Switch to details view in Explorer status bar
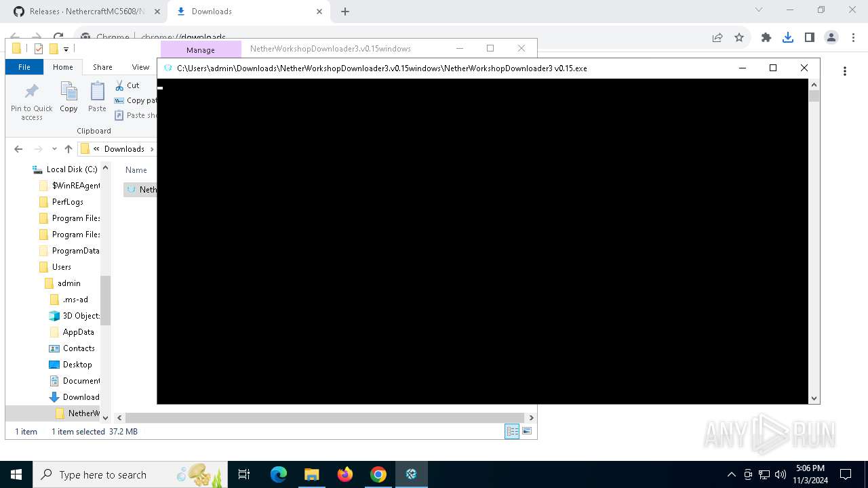Image resolution: width=868 pixels, height=488 pixels. (512, 431)
